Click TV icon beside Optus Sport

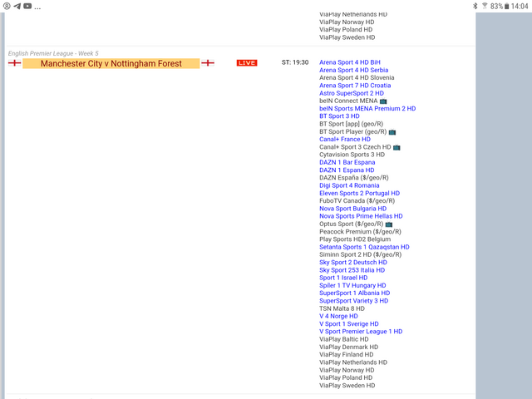coord(389,224)
